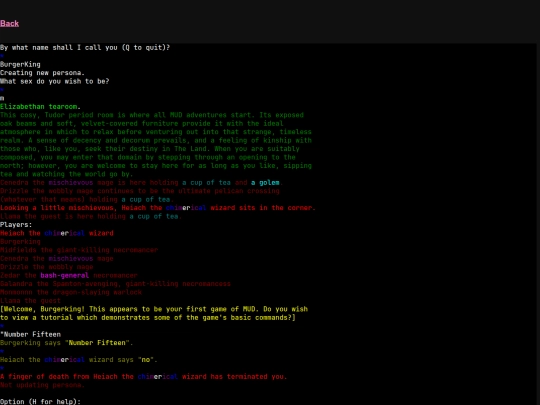The image size is (540, 405).
Task: Click the 'Creating new persona.' line
Action: (42, 73)
